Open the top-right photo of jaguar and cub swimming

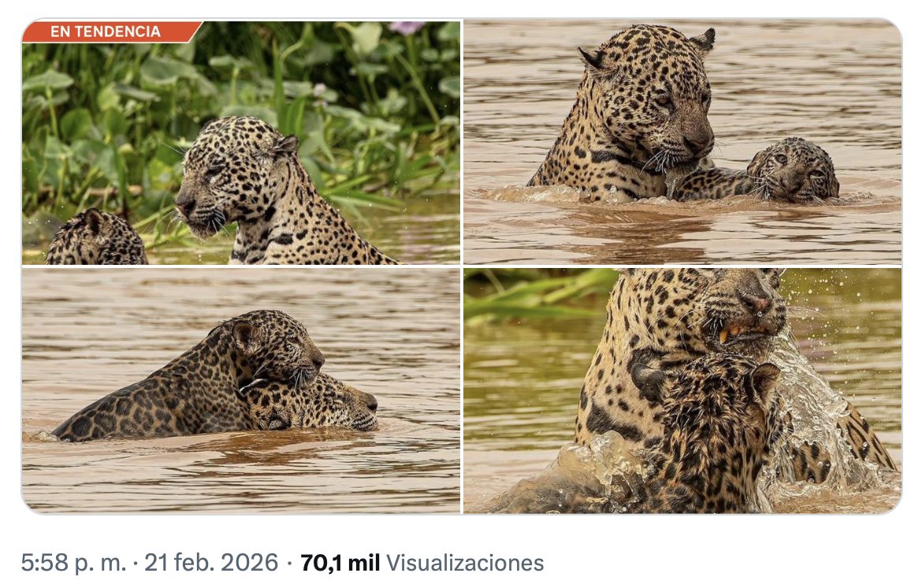point(682,143)
